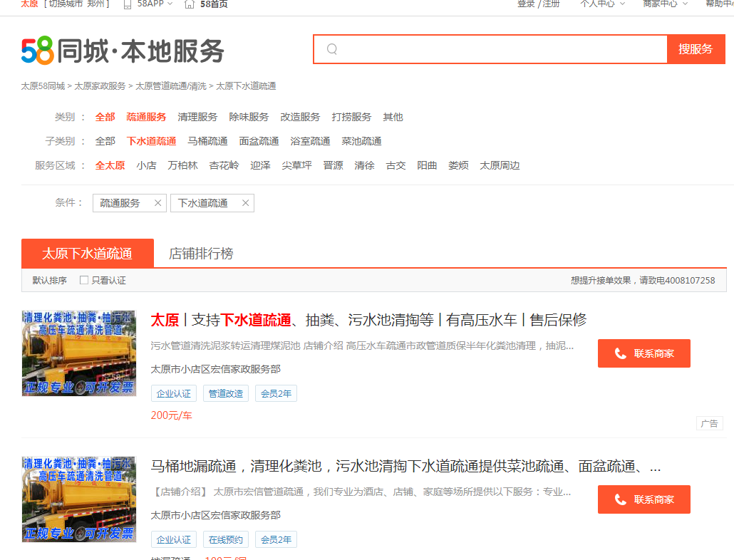This screenshot has width=734, height=560.
Task: Choose the 万柏林 service area
Action: click(x=183, y=165)
